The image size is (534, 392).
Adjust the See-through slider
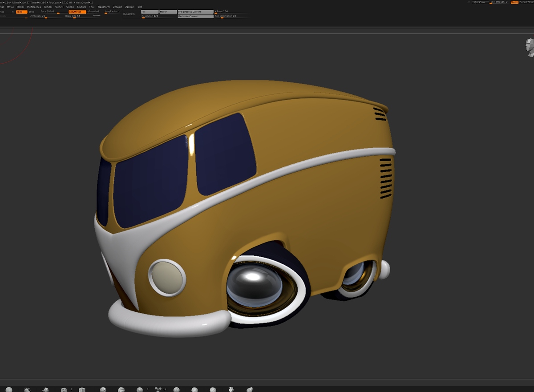tap(499, 2)
